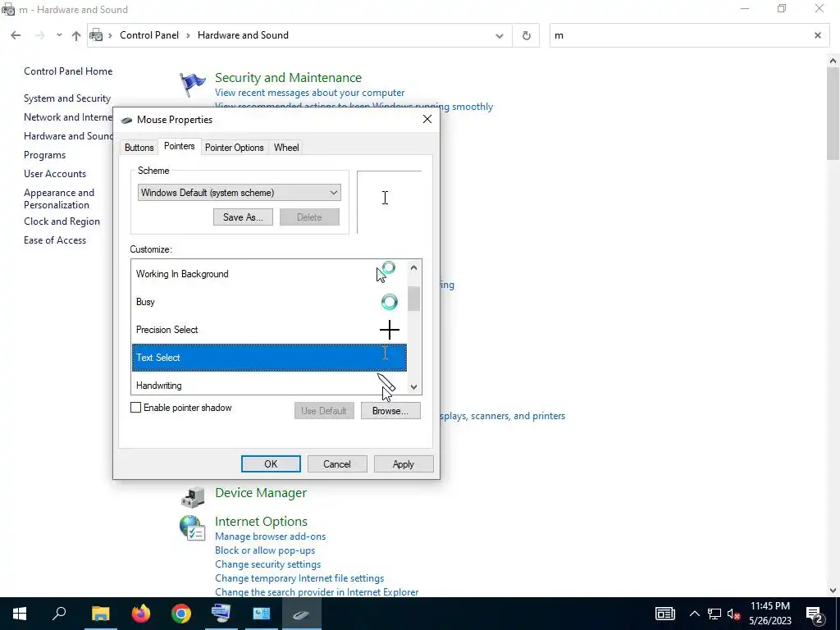Select the Busy pointer ring icon
This screenshot has width=840, height=630.
pos(390,302)
